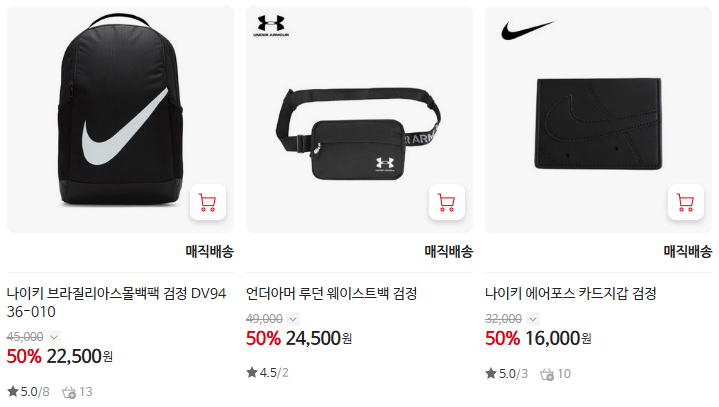The image size is (719, 407).
Task: Add Nike card wallet to cart
Action: [686, 202]
